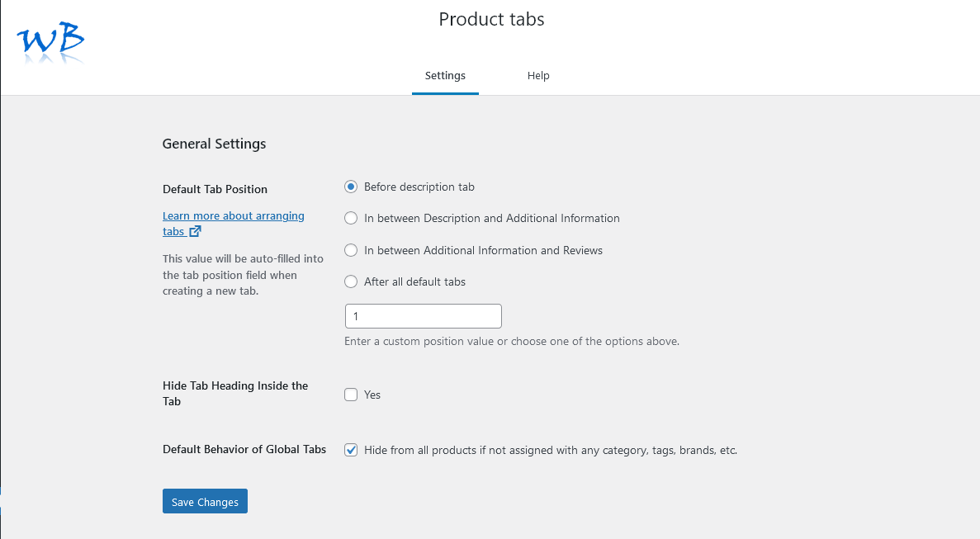Image resolution: width=980 pixels, height=539 pixels.
Task: Click the General Settings heading
Action: (214, 144)
